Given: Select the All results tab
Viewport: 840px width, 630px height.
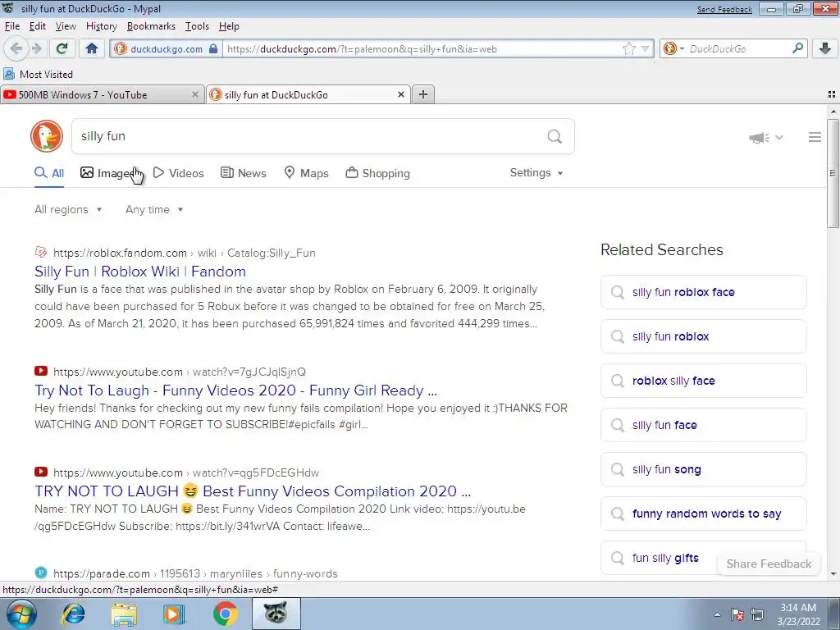Looking at the screenshot, I should click(49, 173).
